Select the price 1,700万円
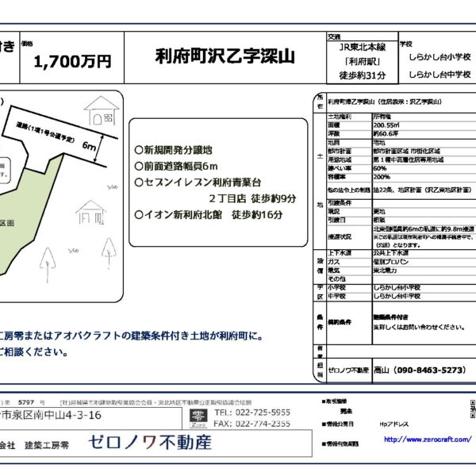The width and height of the screenshot is (476, 476). coord(72,62)
